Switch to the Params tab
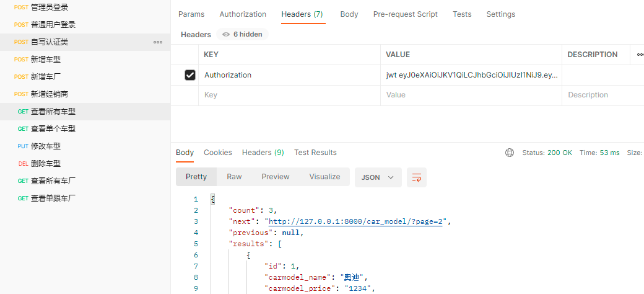 (191, 14)
